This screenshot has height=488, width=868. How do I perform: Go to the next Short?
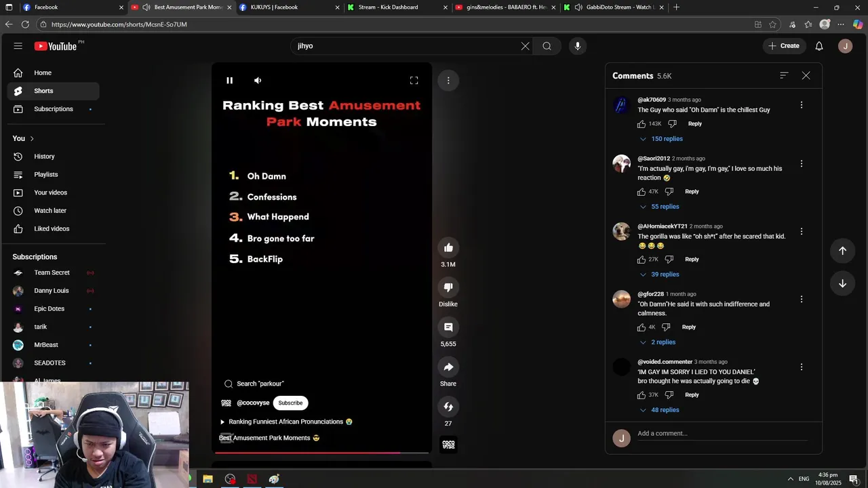[842, 283]
